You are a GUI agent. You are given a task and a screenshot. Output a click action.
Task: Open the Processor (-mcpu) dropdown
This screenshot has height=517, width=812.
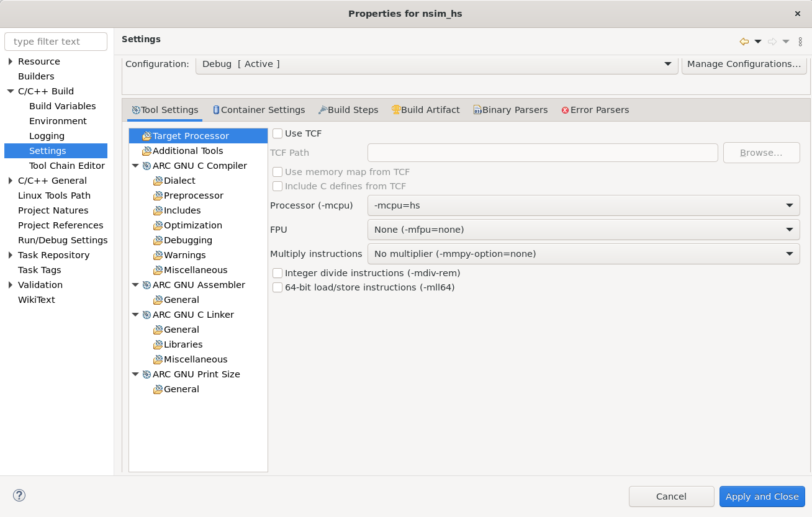pyautogui.click(x=583, y=205)
